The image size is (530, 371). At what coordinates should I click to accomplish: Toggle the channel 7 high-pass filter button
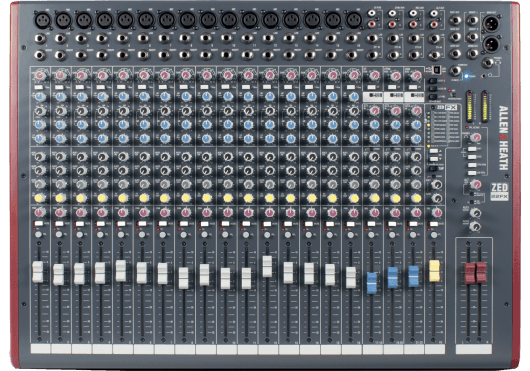point(164,87)
